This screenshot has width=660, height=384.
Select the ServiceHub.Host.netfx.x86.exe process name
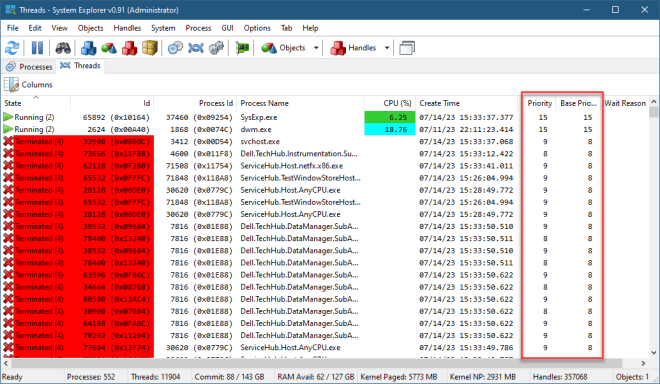pos(292,166)
